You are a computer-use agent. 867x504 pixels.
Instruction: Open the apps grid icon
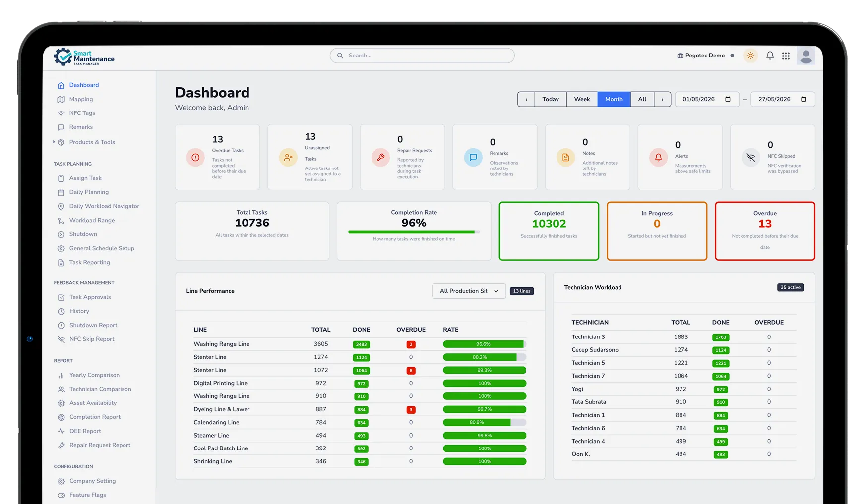click(x=786, y=56)
